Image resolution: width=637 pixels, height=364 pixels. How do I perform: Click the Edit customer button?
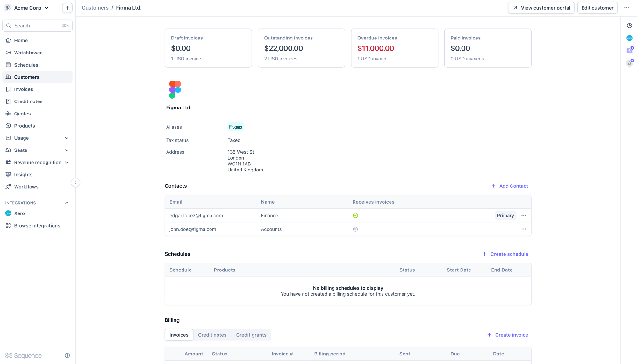tap(598, 8)
